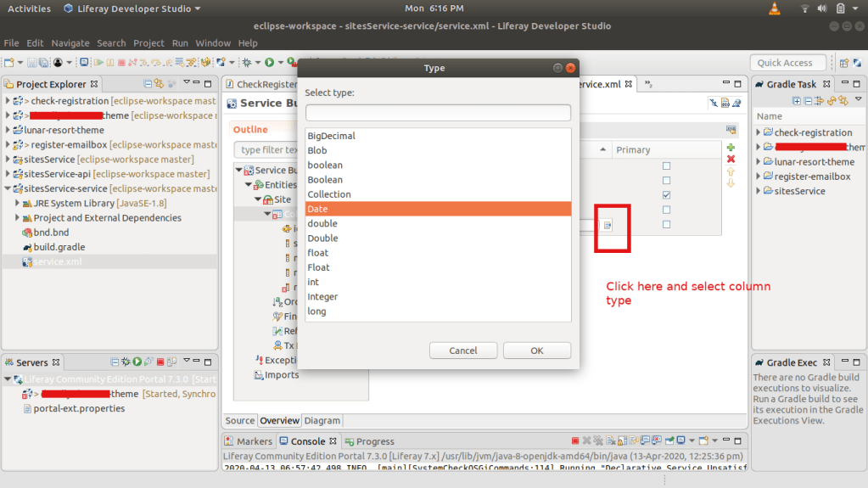Viewport: 868px width, 488px height.
Task: Expand JRE System Library node
Action: (17, 204)
